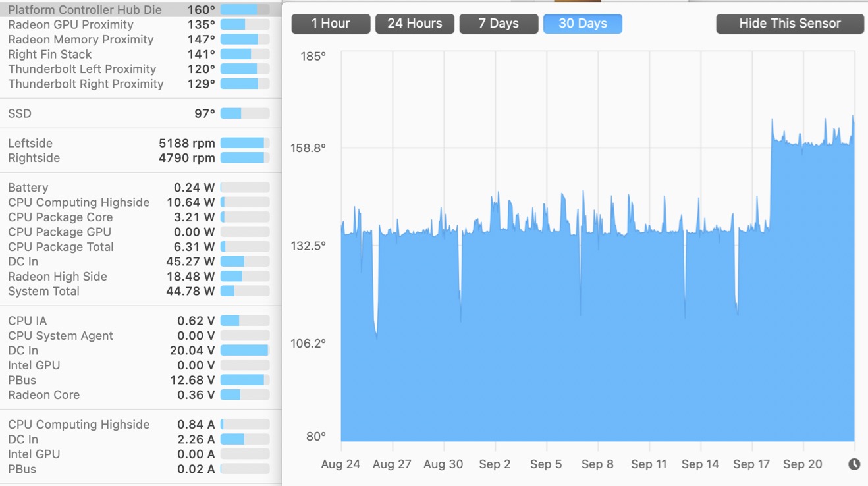Select CPU Package Total power row
The width and height of the screenshot is (868, 486).
(141, 247)
